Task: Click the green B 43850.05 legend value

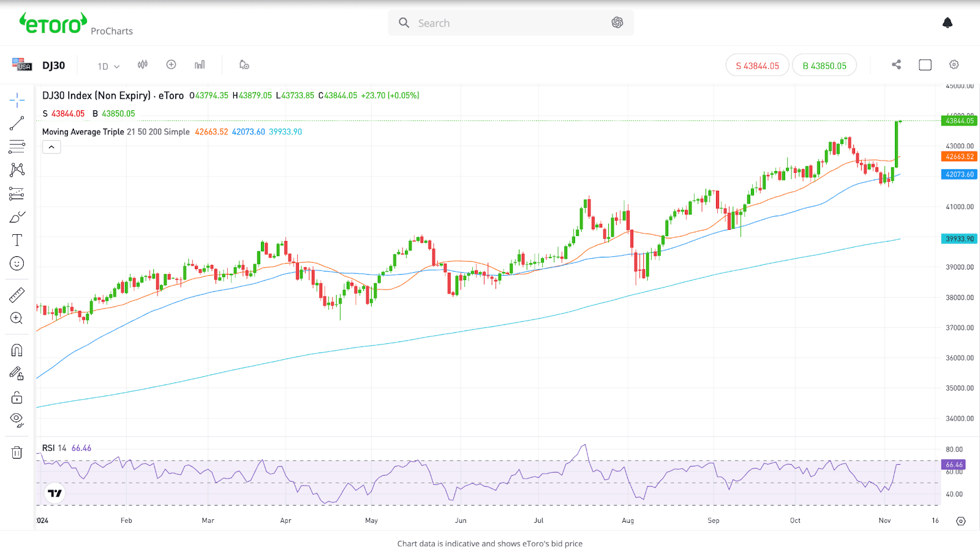Action: 114,114
